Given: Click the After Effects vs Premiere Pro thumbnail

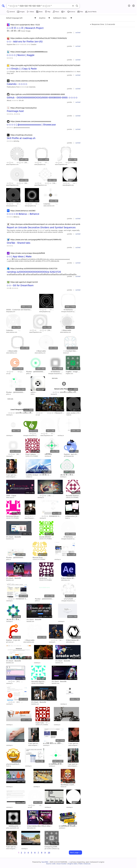Looking at the screenshot, I should point(40,818).
